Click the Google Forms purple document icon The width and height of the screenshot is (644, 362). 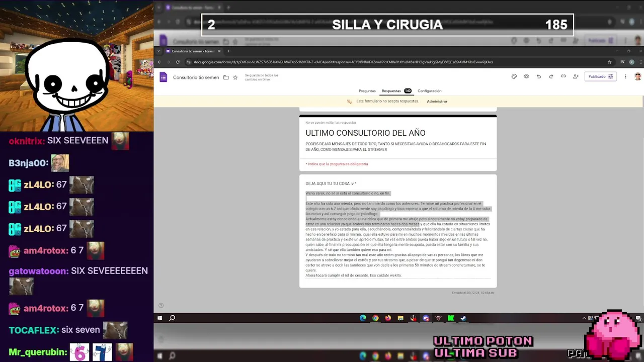(163, 77)
